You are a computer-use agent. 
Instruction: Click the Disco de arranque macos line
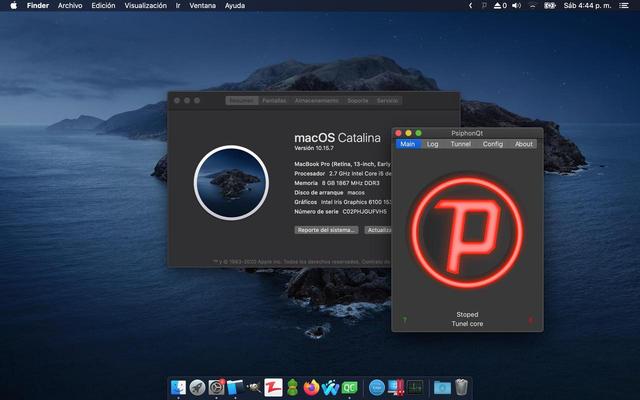tap(329, 192)
